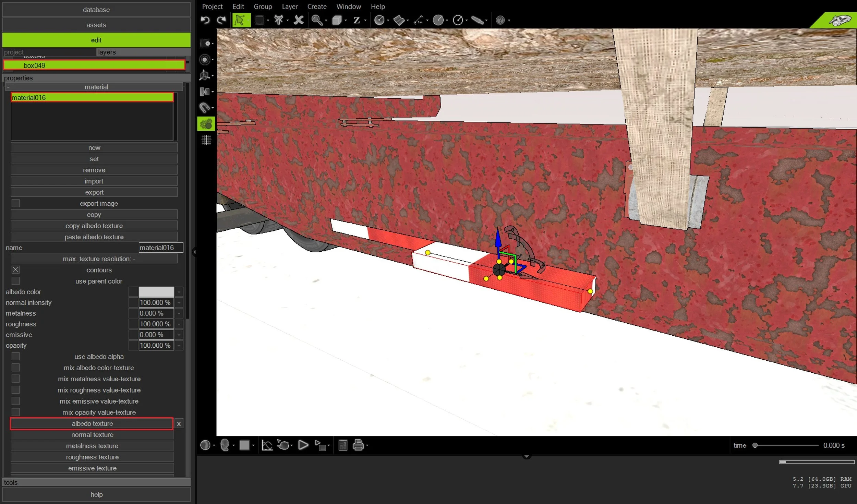This screenshot has height=504, width=857.
Task: Click the undo arrow icon
Action: coord(205,20)
